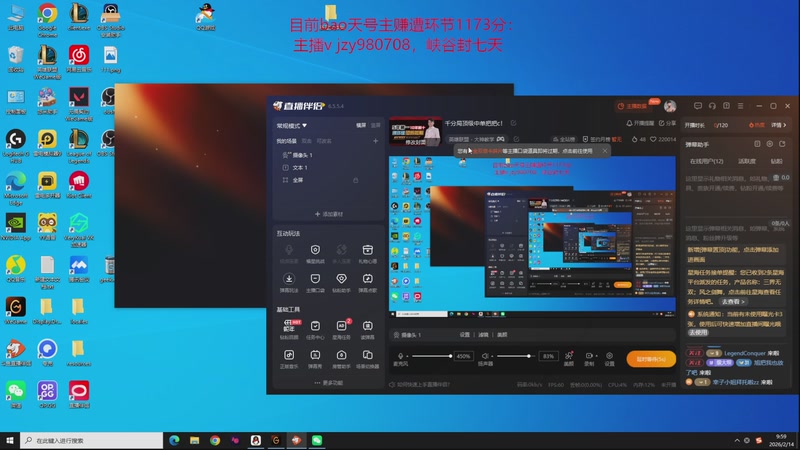Viewport: 800px width, 450px height.
Task: Click the 分享 share button
Action: tap(667, 123)
